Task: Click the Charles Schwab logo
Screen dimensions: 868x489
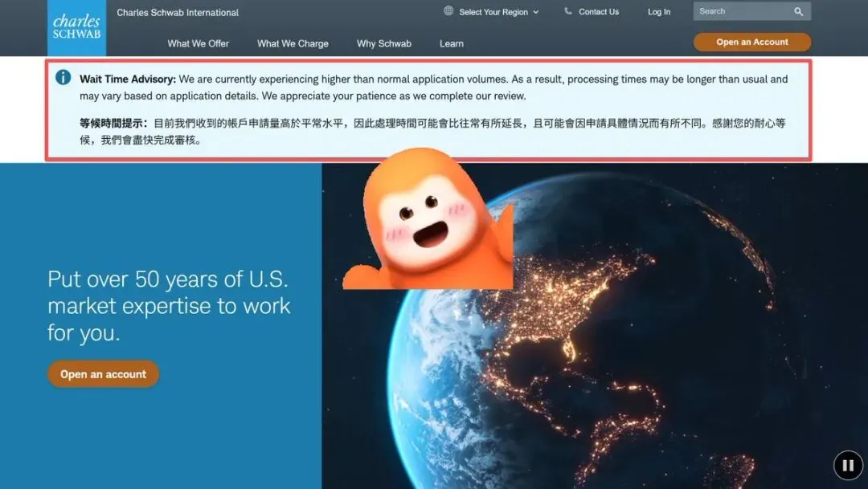Action: [77, 27]
